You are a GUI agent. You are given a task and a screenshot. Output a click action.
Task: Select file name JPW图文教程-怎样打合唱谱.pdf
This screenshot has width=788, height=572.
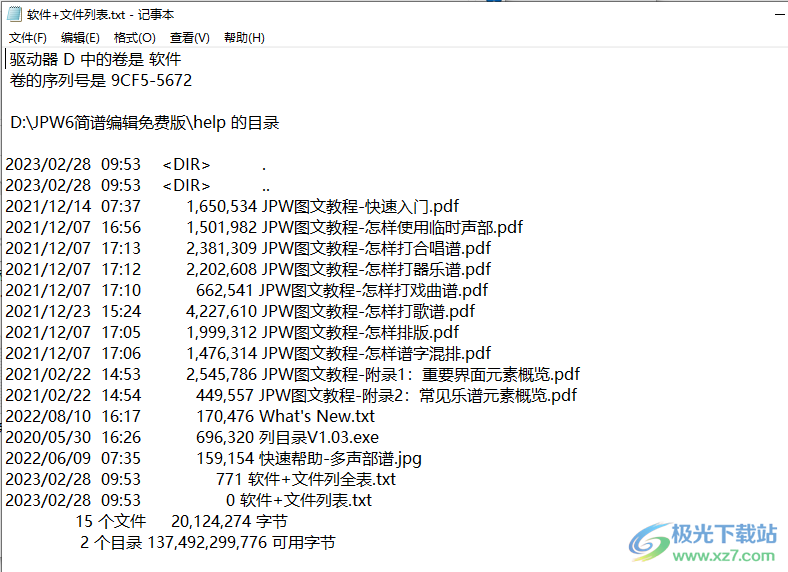point(376,249)
